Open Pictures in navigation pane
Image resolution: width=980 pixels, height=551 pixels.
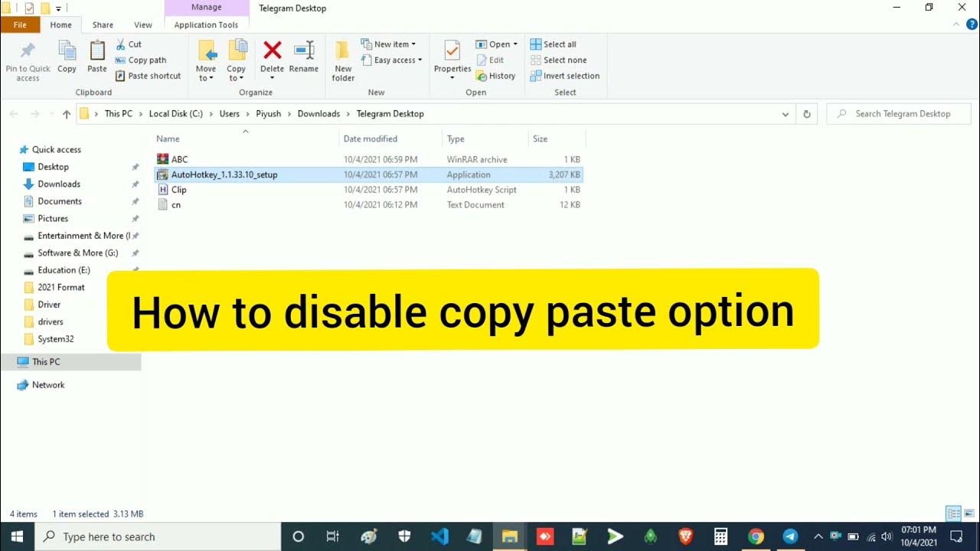pos(53,219)
